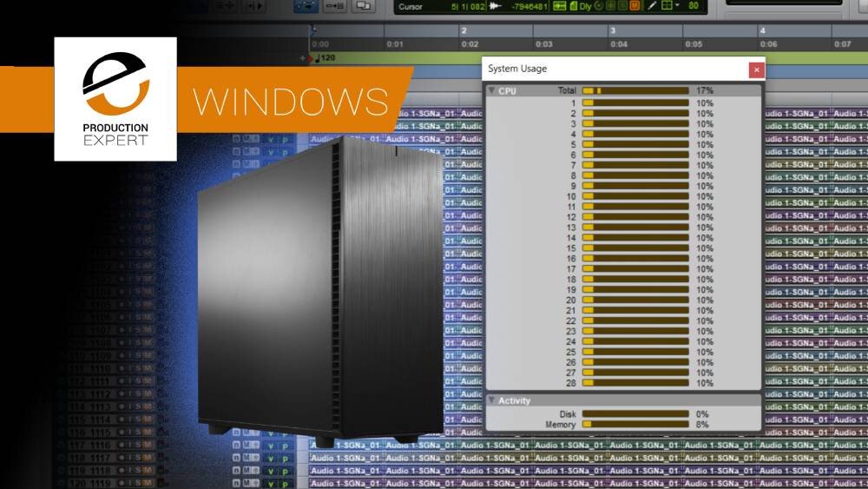Click the Disk activity meter
The height and width of the screenshot is (489, 868).
pos(635,413)
